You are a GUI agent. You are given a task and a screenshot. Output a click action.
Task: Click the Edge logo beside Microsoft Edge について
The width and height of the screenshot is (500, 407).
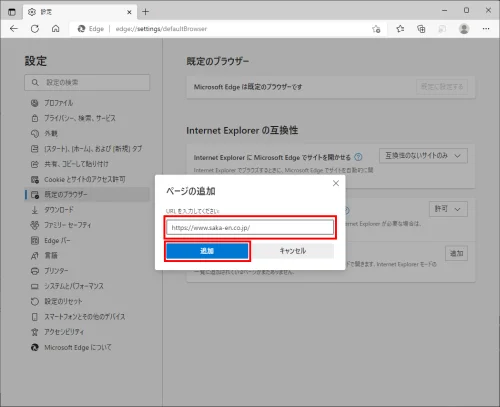pos(35,347)
